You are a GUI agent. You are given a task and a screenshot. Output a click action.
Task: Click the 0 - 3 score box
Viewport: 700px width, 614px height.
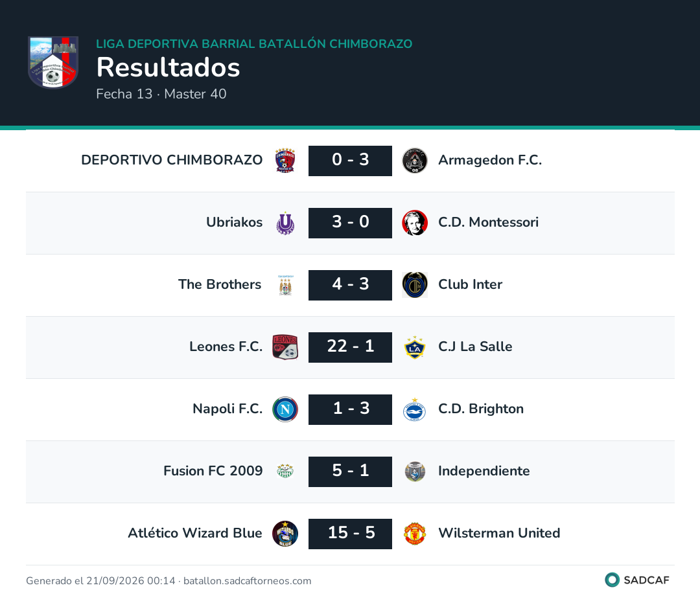pos(351,161)
